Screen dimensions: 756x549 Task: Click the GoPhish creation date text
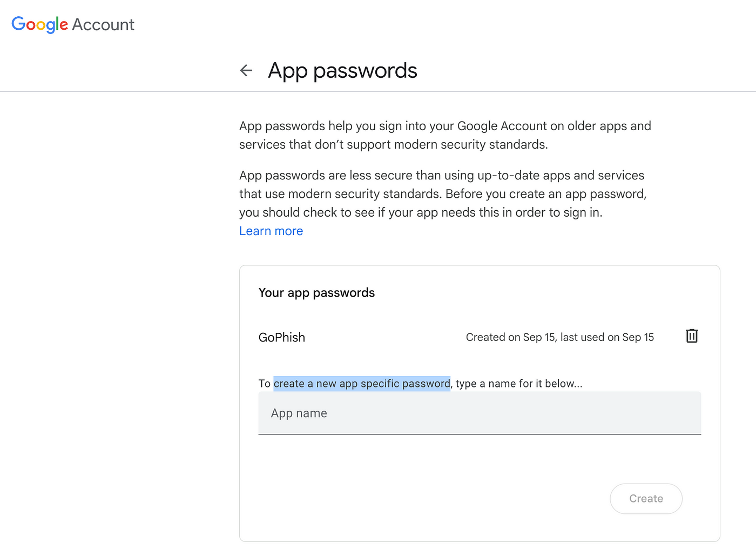559,338
